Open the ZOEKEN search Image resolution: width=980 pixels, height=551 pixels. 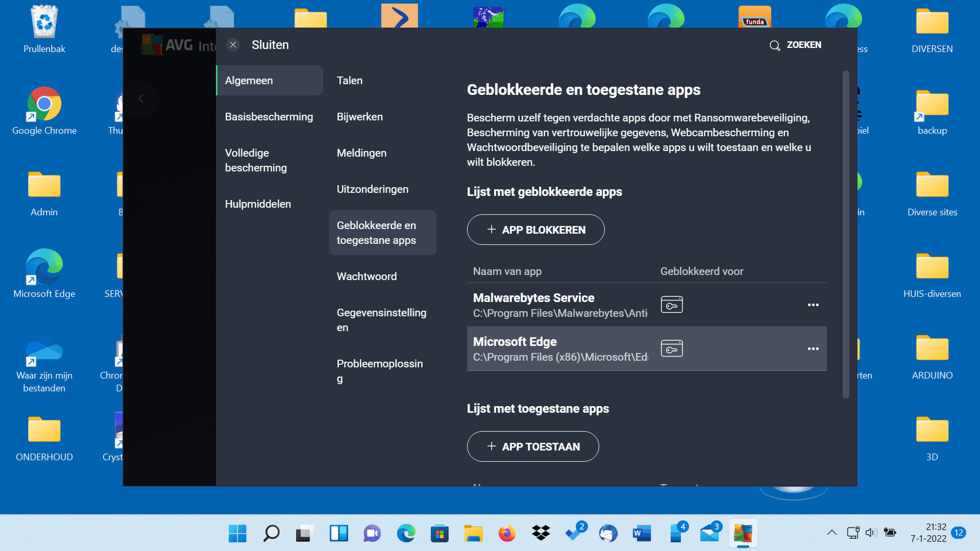click(795, 45)
